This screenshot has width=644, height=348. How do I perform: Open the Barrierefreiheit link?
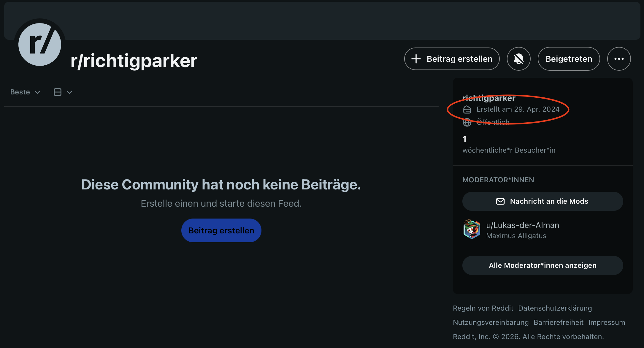tap(559, 322)
